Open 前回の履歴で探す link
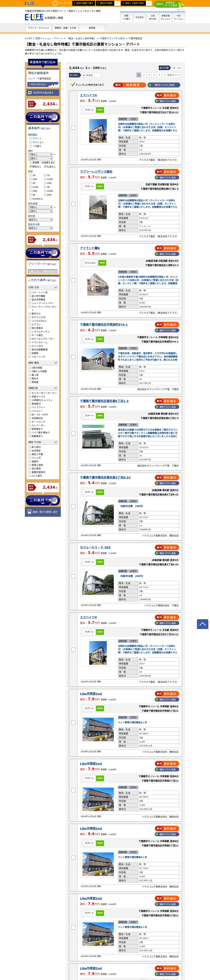 point(84,3)
